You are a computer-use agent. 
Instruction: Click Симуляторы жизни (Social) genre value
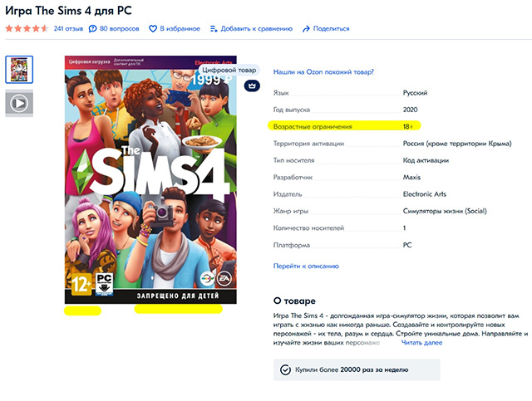click(x=445, y=211)
